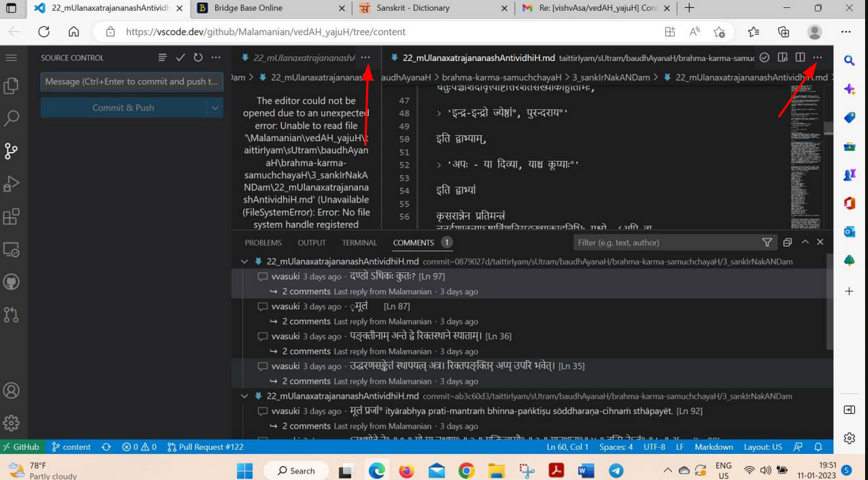
Task: Open Pull Request #122 from status bar
Action: pyautogui.click(x=206, y=447)
